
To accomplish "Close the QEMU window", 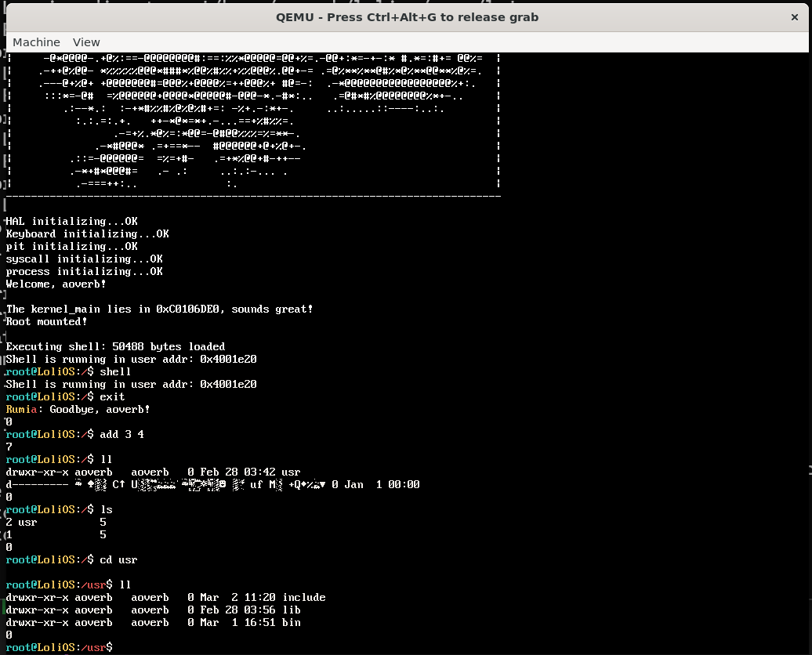I will coord(794,16).
